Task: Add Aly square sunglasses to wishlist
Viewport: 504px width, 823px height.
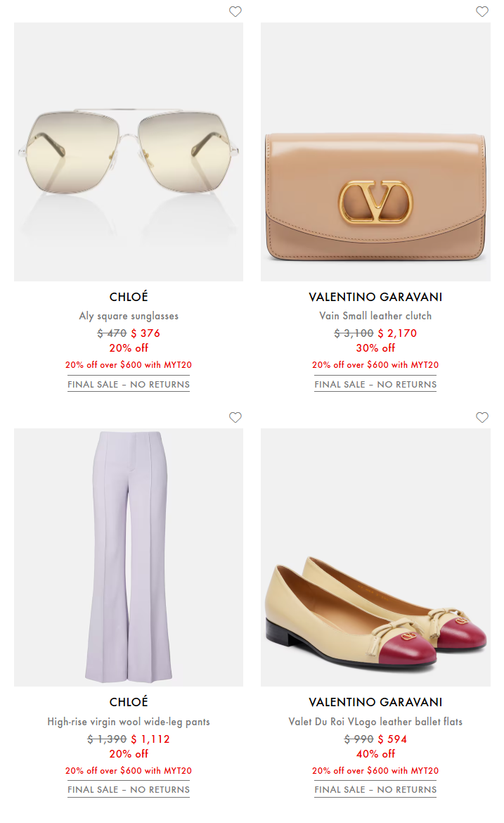Action: click(235, 11)
